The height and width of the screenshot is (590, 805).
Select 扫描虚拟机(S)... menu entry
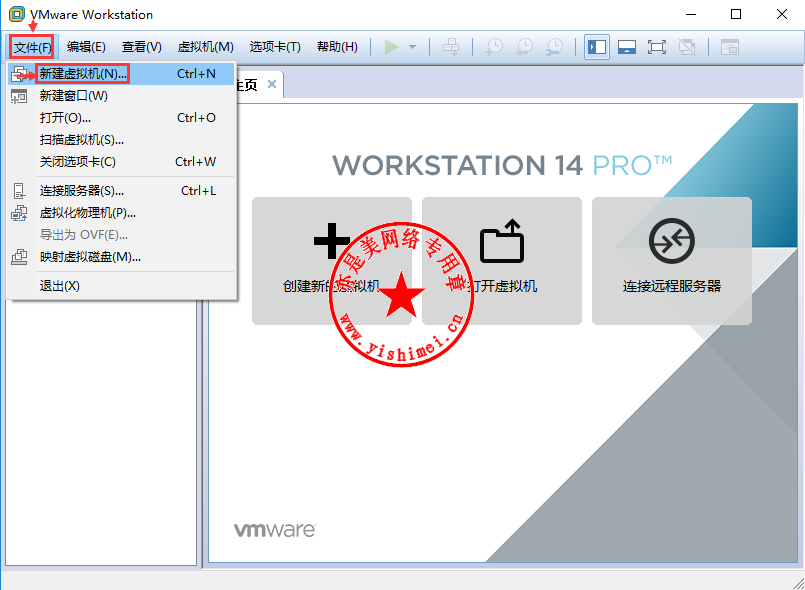[122, 140]
